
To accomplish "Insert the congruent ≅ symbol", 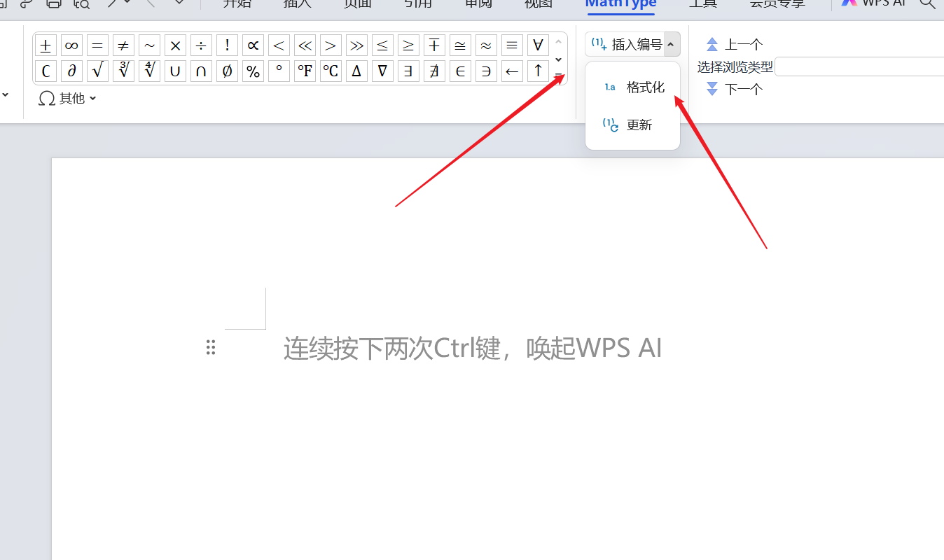I will [x=460, y=45].
